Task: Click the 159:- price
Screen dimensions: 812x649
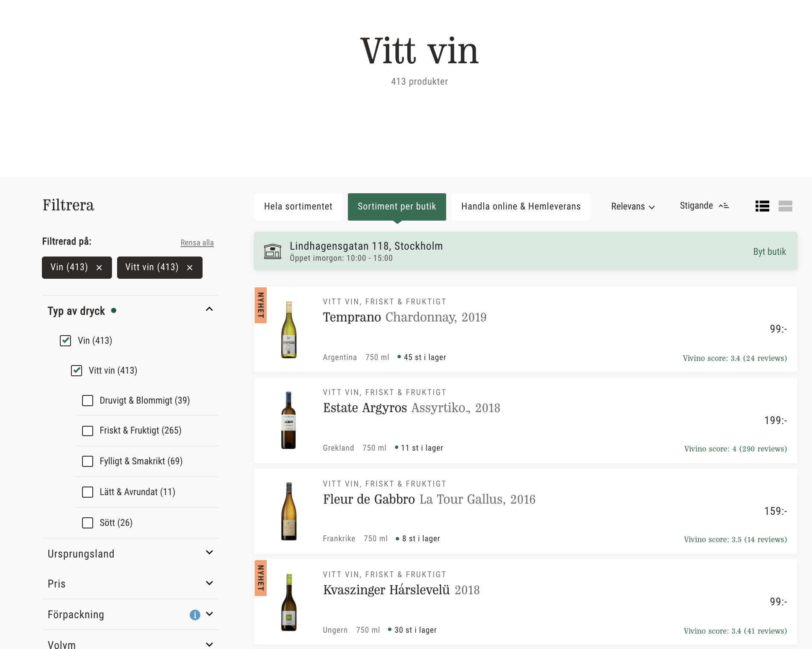Action: pos(776,511)
